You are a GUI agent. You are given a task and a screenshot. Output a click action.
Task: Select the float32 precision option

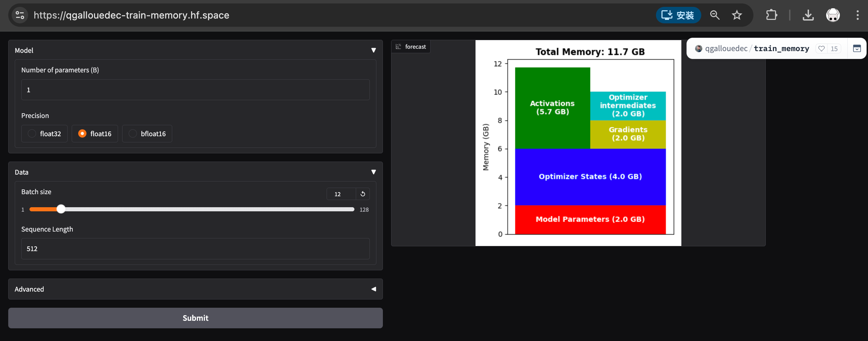44,133
